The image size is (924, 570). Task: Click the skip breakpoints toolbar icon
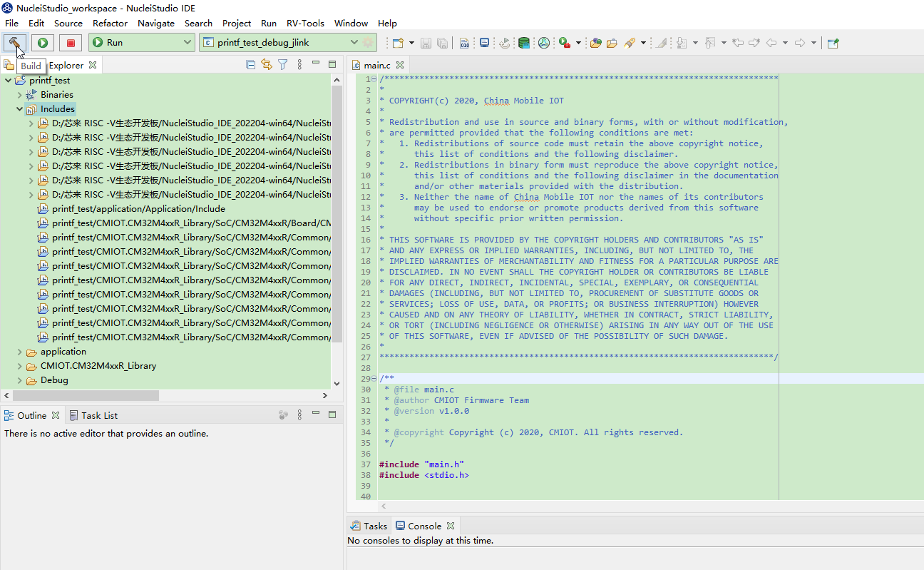click(x=505, y=43)
